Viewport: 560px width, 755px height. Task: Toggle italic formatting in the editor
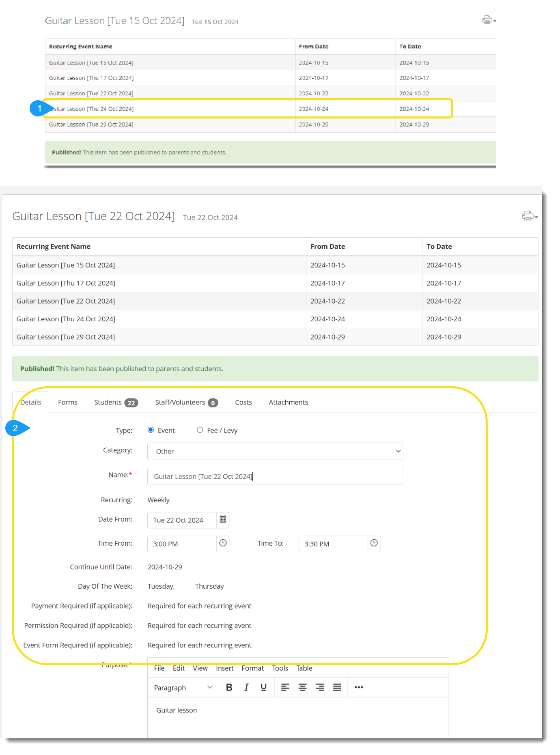[246, 687]
